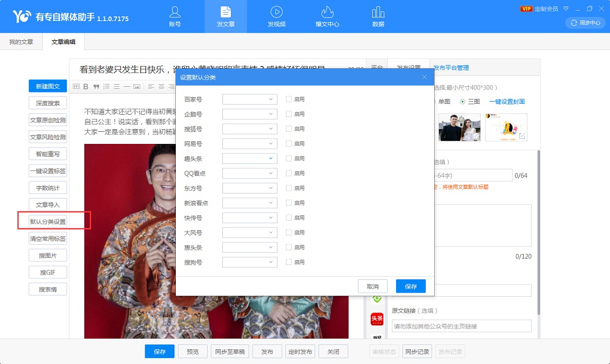610x364 pixels.
Task: Click 新建图文 in the left sidebar
Action: click(x=48, y=86)
